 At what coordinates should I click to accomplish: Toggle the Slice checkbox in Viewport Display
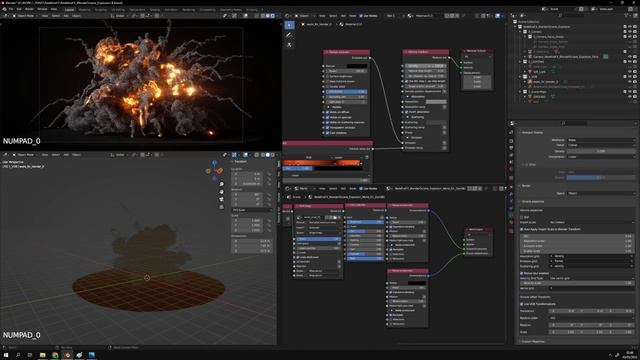point(526,164)
